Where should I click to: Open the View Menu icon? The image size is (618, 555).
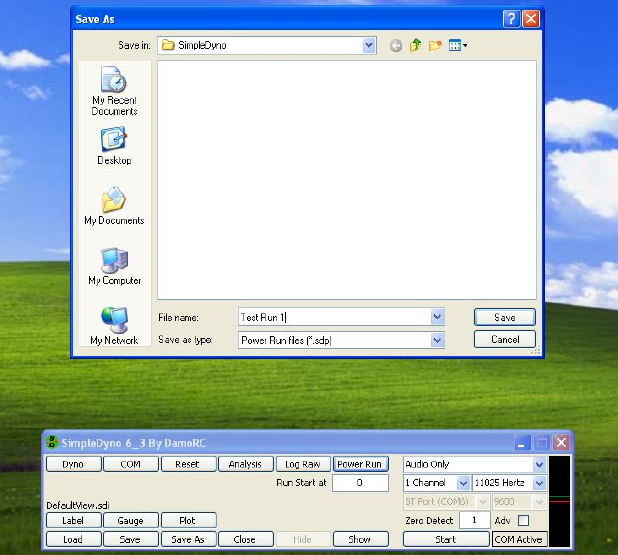click(x=458, y=46)
